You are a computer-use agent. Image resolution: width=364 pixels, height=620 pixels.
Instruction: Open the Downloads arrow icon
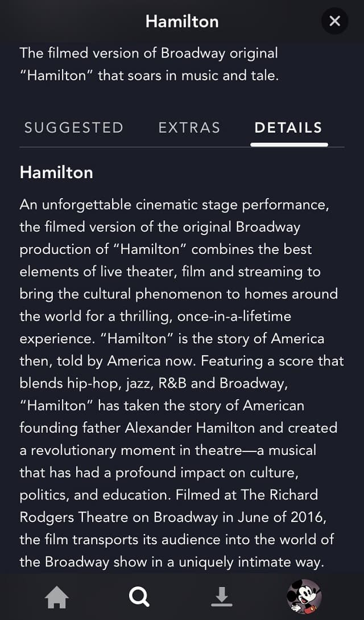click(x=222, y=597)
